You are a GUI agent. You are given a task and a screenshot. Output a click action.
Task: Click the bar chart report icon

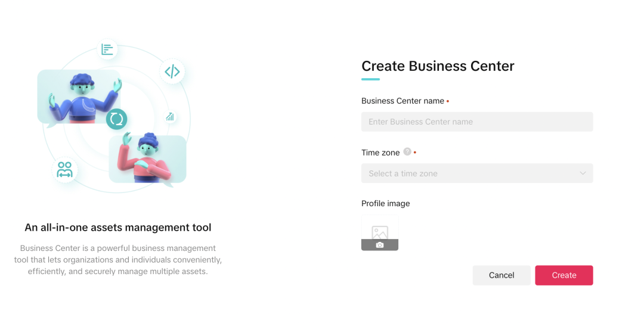tap(107, 49)
